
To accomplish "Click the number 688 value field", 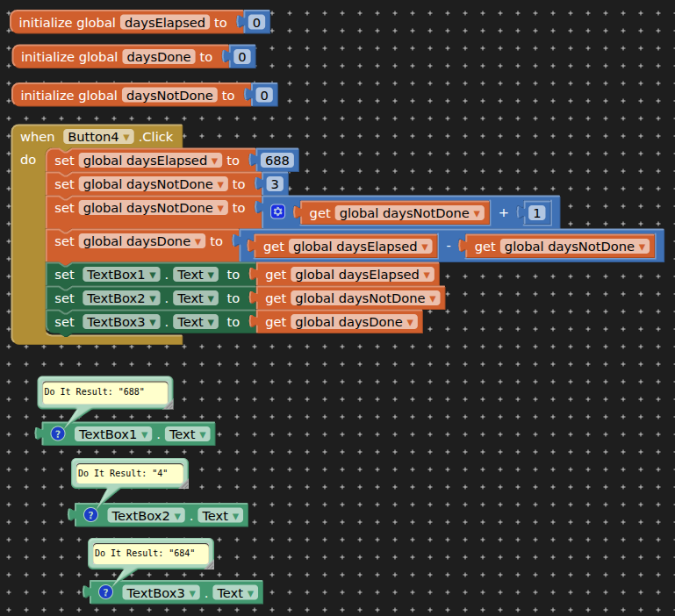I will (x=276, y=161).
